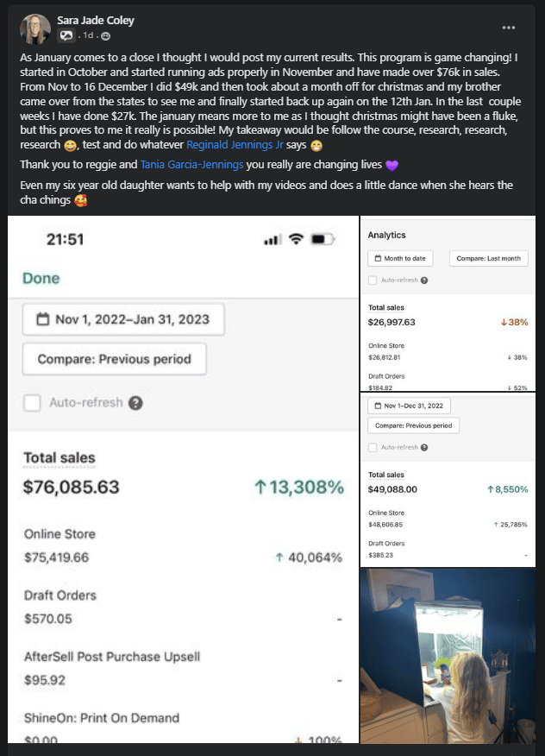
Task: Open the Nov 1–Dec 31, 2022 date selector
Action: (x=409, y=406)
